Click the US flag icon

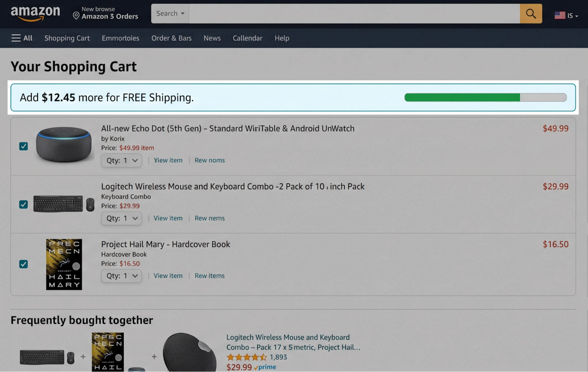pos(560,15)
